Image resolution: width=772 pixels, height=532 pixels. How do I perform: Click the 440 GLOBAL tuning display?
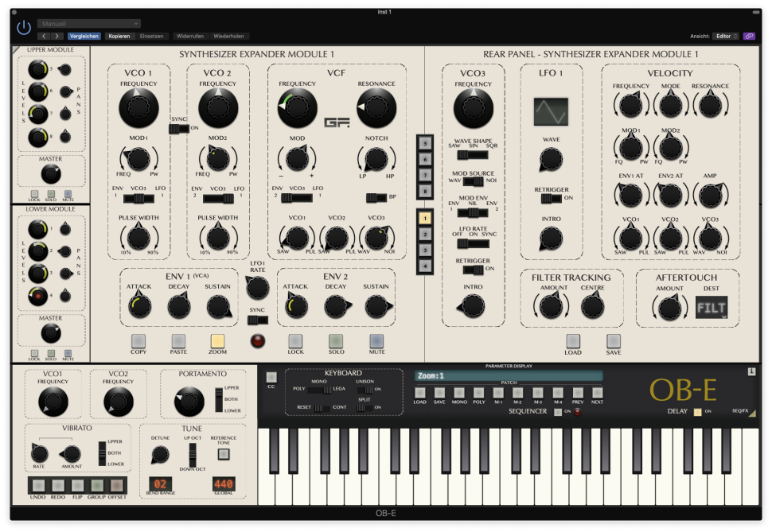(x=223, y=483)
